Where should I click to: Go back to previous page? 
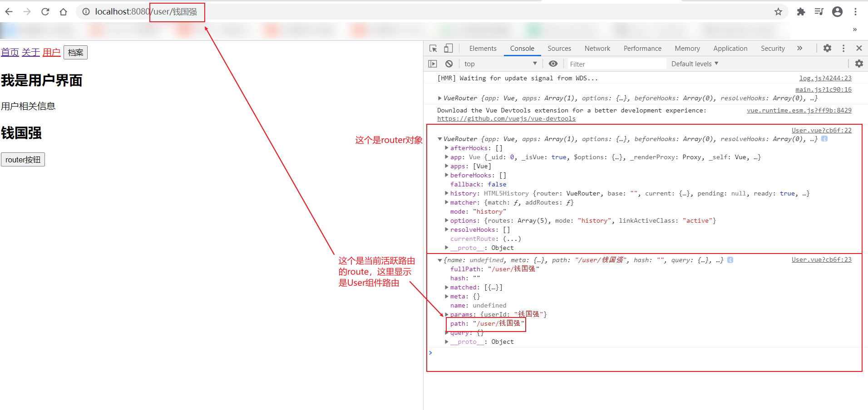[9, 12]
